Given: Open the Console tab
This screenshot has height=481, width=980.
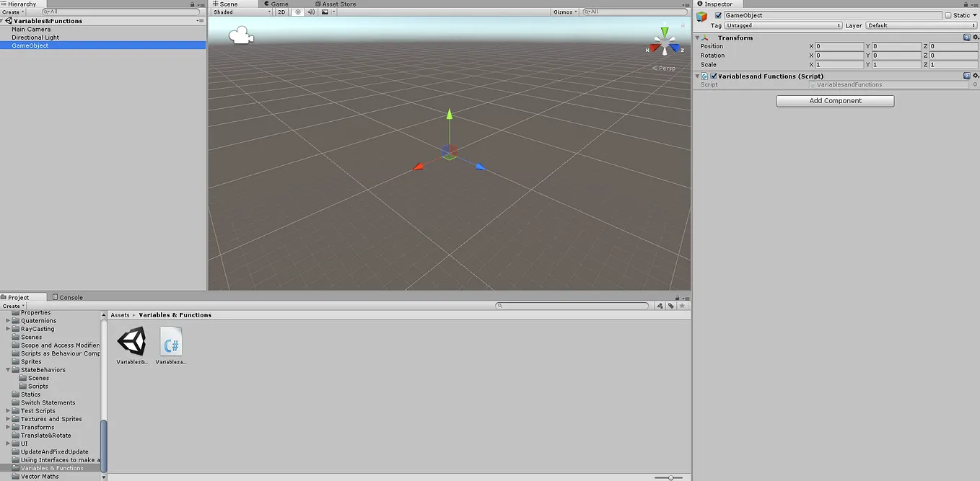Looking at the screenshot, I should point(67,296).
